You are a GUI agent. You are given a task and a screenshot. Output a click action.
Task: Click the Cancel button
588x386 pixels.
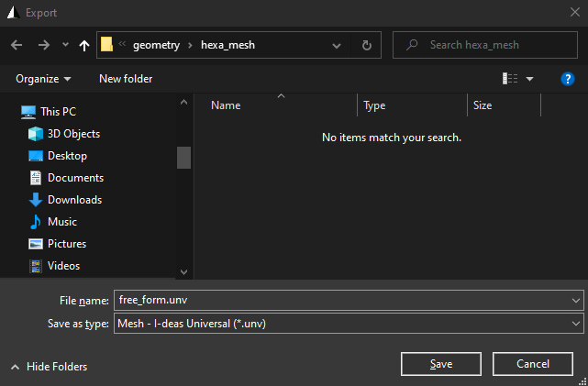pyautogui.click(x=533, y=364)
